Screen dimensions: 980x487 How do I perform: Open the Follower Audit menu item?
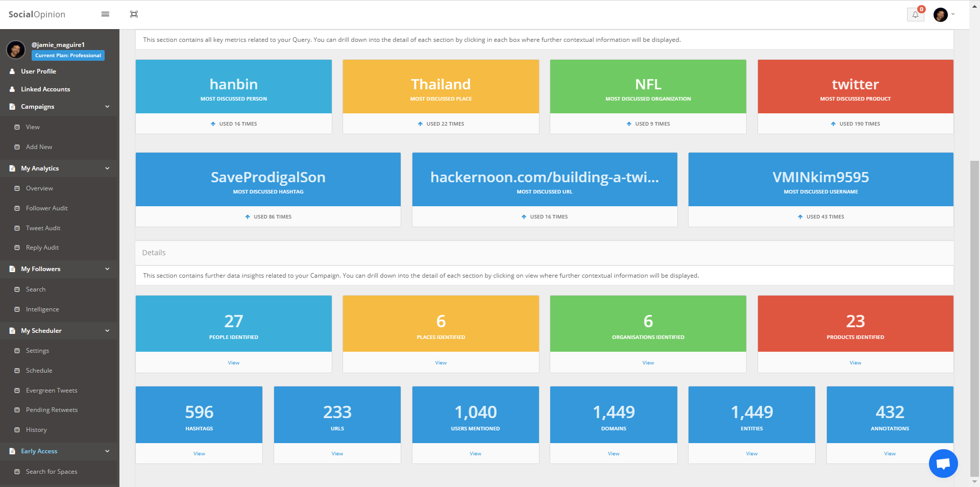pos(47,208)
